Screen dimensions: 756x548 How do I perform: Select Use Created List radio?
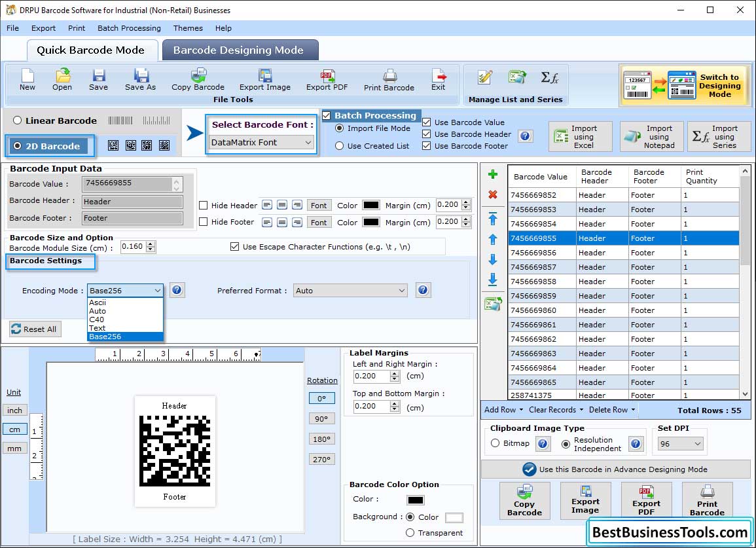(x=340, y=146)
